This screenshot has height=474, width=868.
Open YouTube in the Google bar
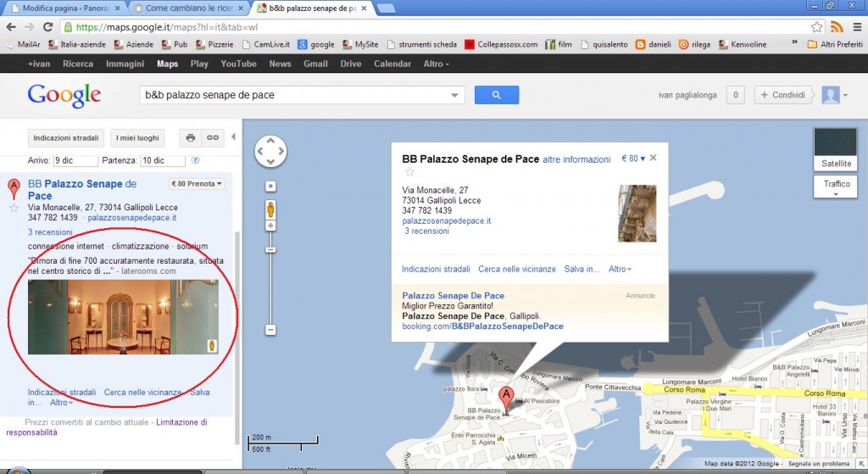point(238,64)
